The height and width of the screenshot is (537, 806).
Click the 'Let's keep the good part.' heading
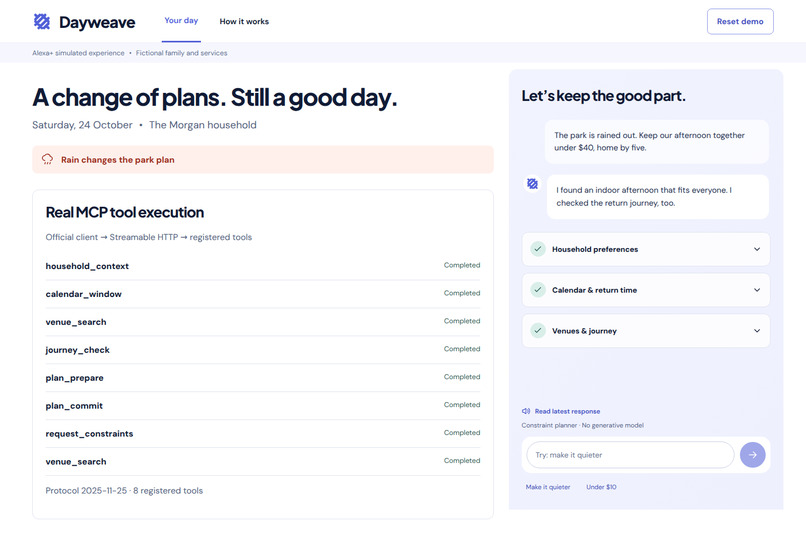click(x=603, y=96)
